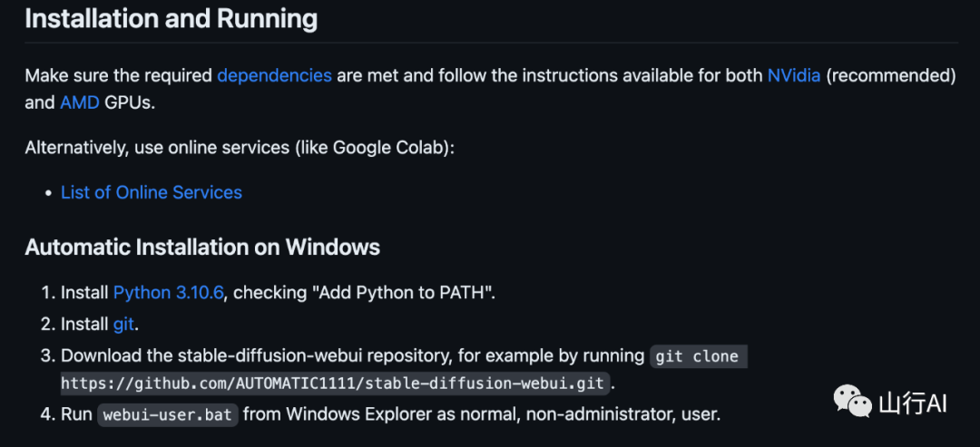Screen dimensions: 980x447
Task: Click the git clone code snippet
Action: pos(697,355)
